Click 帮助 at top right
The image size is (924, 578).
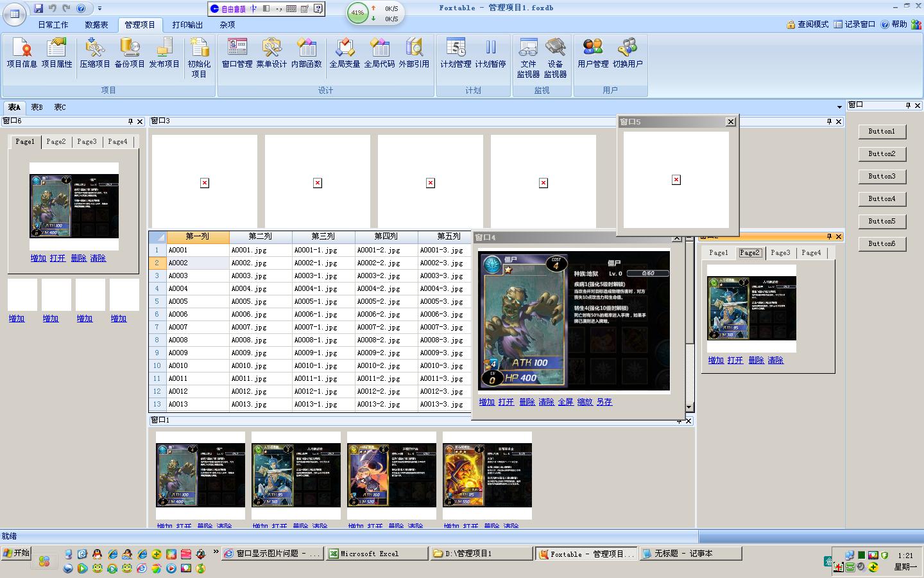[894, 24]
